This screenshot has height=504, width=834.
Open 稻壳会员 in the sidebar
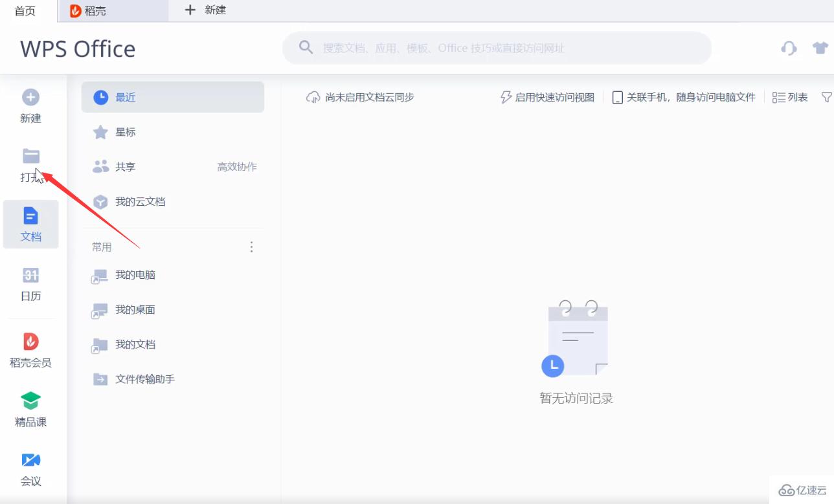click(x=30, y=349)
